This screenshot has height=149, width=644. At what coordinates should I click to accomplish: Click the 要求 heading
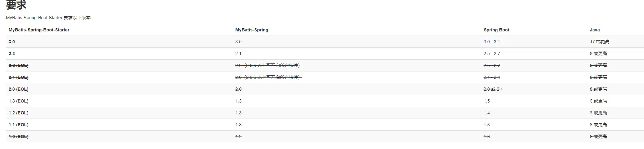(16, 4)
